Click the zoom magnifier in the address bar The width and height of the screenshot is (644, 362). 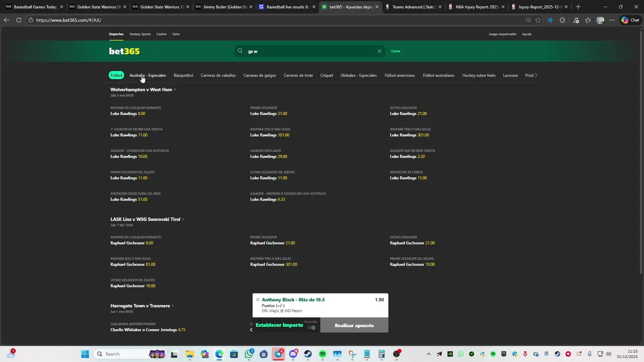point(528,20)
